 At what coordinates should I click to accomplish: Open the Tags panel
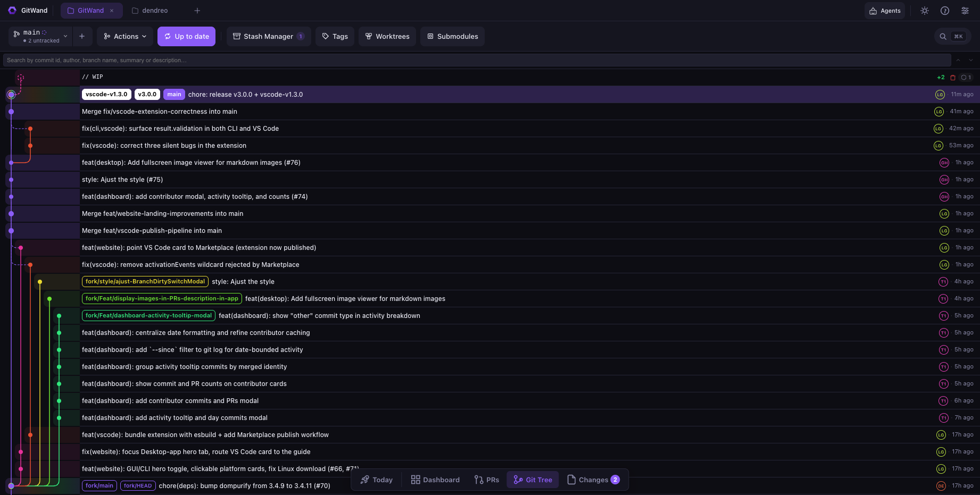pos(335,36)
